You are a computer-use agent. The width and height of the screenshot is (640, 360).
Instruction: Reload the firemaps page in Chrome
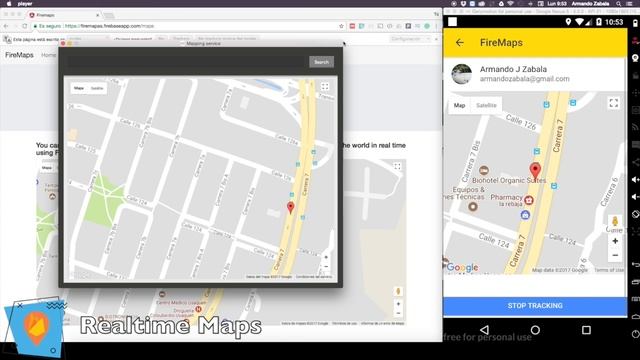pos(25,26)
